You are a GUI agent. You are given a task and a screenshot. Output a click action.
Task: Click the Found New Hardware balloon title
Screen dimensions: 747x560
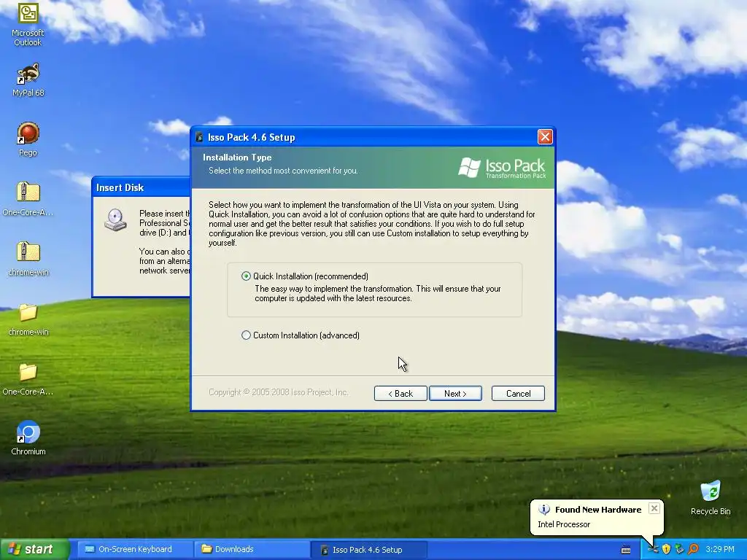[x=598, y=510]
